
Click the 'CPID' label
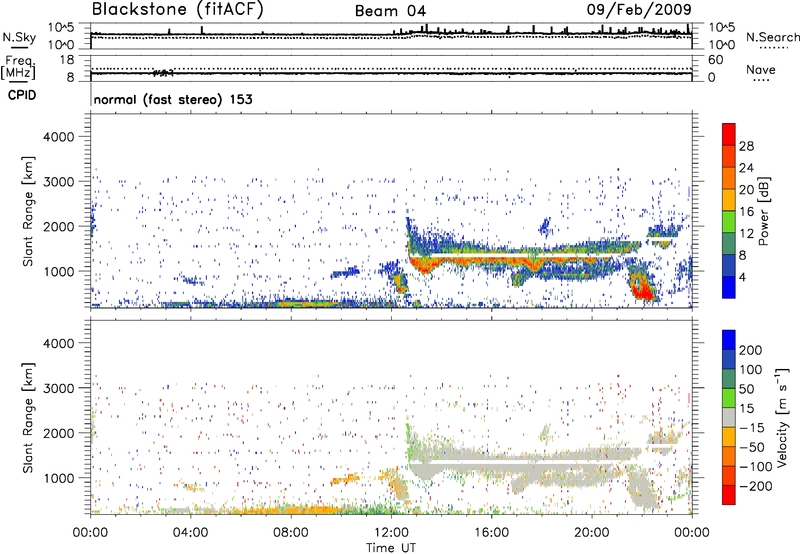click(x=22, y=95)
